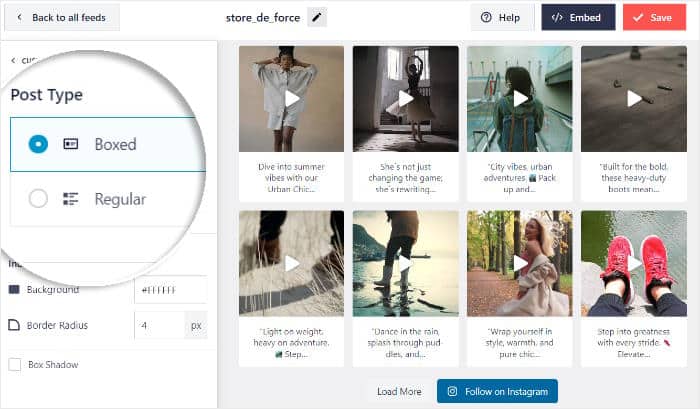
Task: Select the Boxed post type radio button
Action: (x=38, y=144)
